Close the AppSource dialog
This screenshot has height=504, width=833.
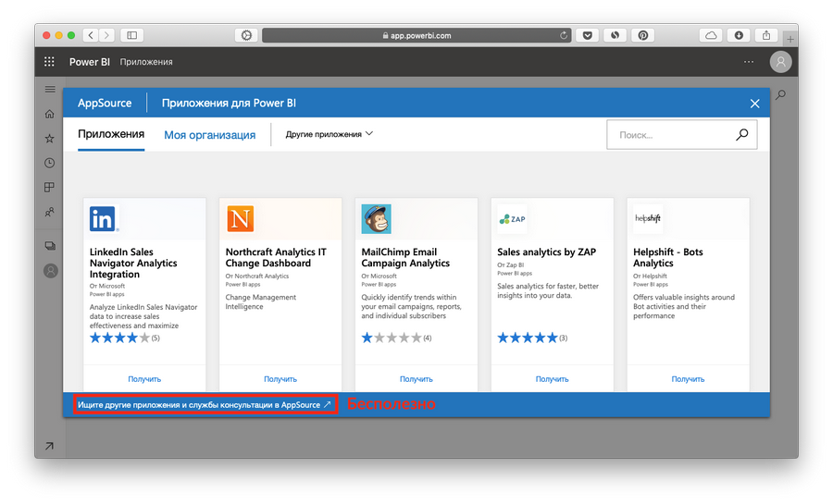coord(754,104)
